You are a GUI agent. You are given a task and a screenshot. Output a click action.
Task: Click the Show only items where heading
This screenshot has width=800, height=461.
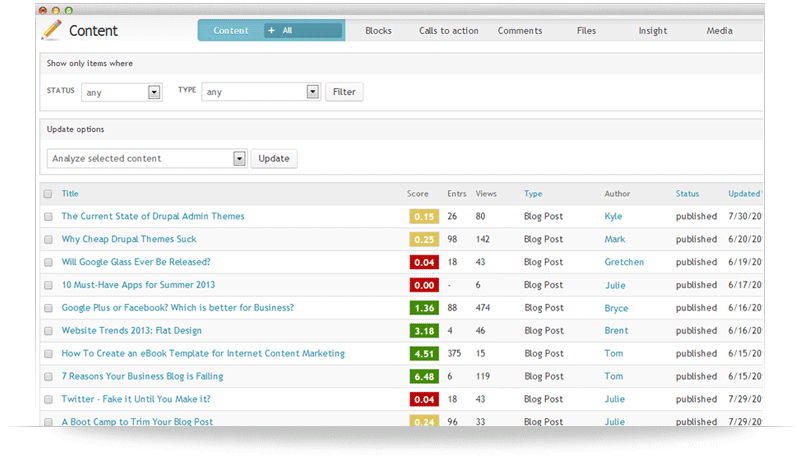pyautogui.click(x=90, y=63)
